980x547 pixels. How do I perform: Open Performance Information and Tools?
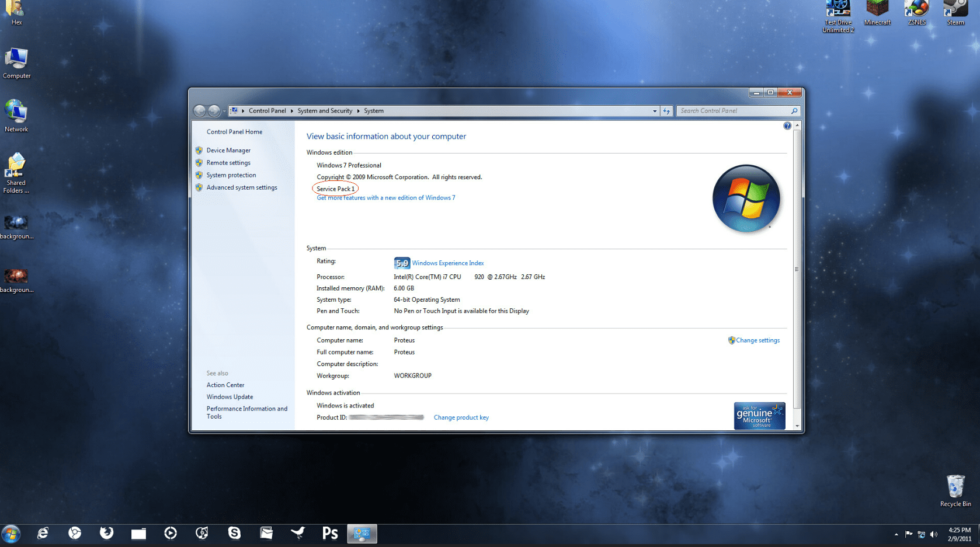pos(247,413)
